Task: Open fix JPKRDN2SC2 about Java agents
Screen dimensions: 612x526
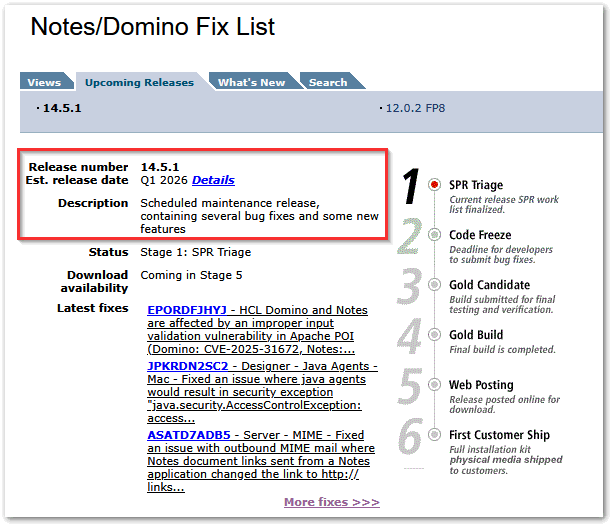Action: click(262, 392)
